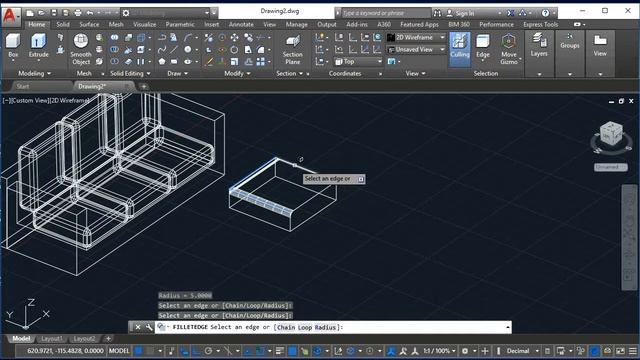
Task: Choose the Loop option in command line
Action: pos(304,327)
